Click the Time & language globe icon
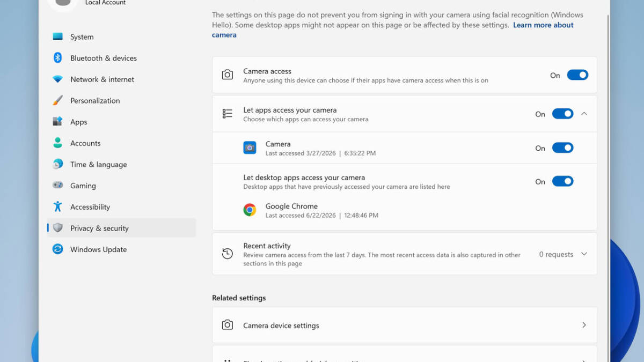This screenshot has height=362, width=644. tap(58, 164)
